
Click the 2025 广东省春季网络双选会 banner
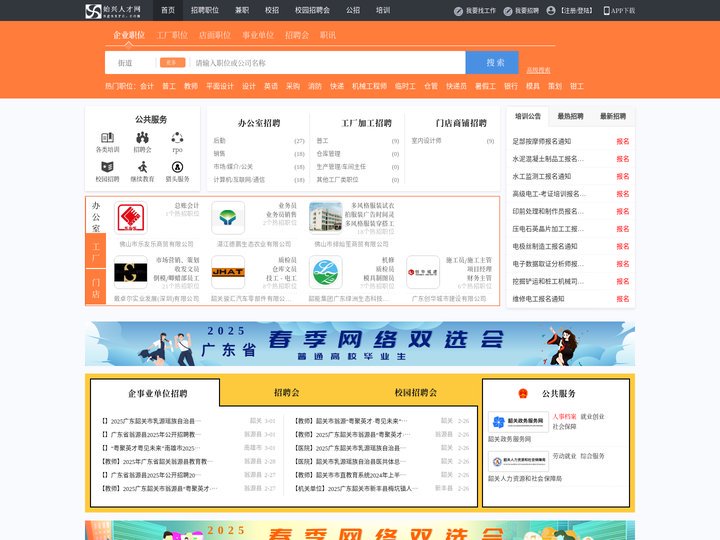360,343
